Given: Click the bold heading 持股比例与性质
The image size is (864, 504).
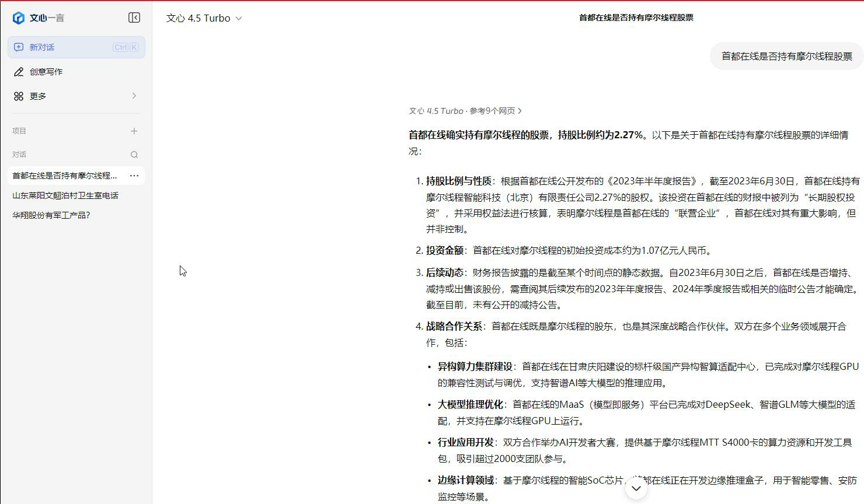Looking at the screenshot, I should pos(459,181).
